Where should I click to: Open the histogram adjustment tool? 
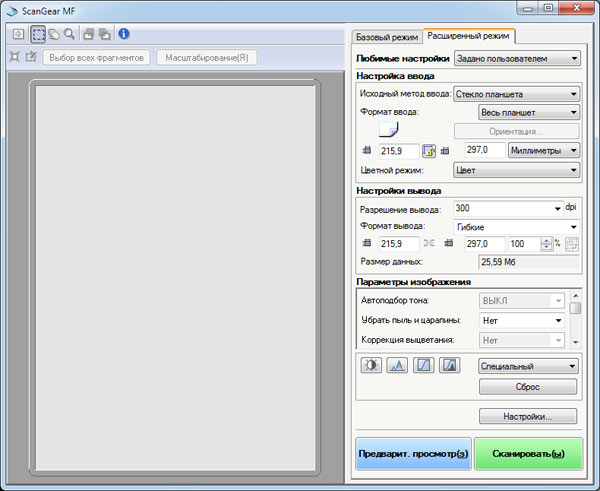tap(397, 365)
